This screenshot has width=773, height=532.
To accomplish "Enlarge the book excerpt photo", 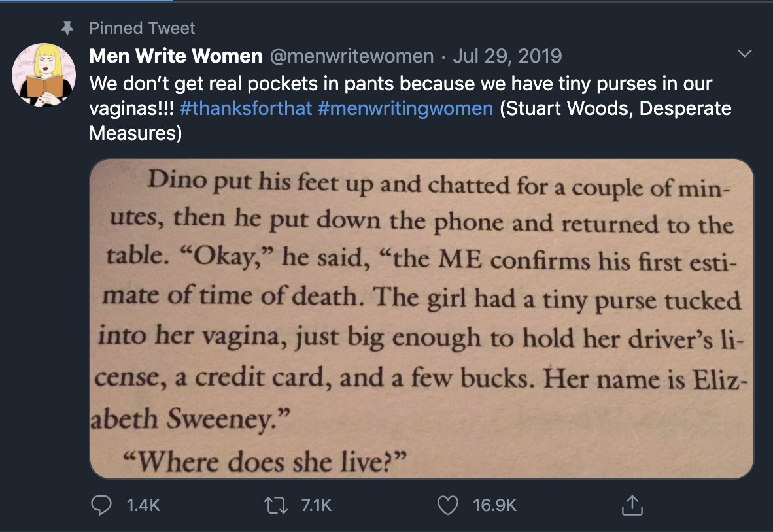I will coord(422,319).
